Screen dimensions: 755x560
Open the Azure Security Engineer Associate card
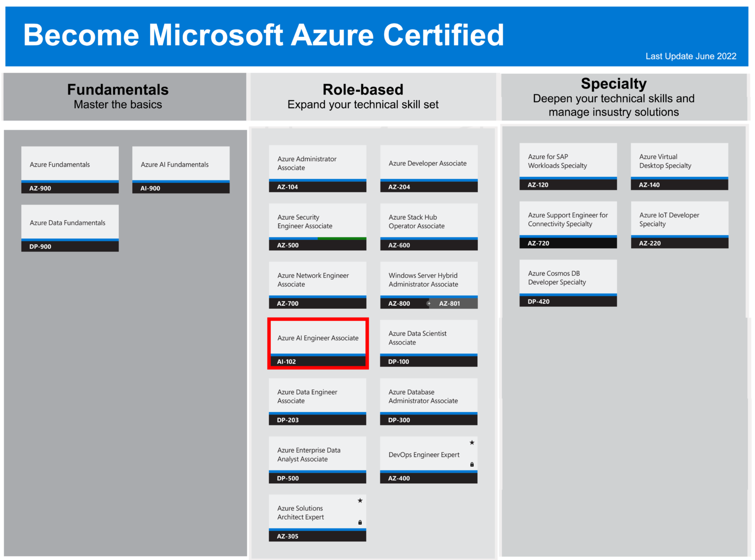tap(317, 226)
